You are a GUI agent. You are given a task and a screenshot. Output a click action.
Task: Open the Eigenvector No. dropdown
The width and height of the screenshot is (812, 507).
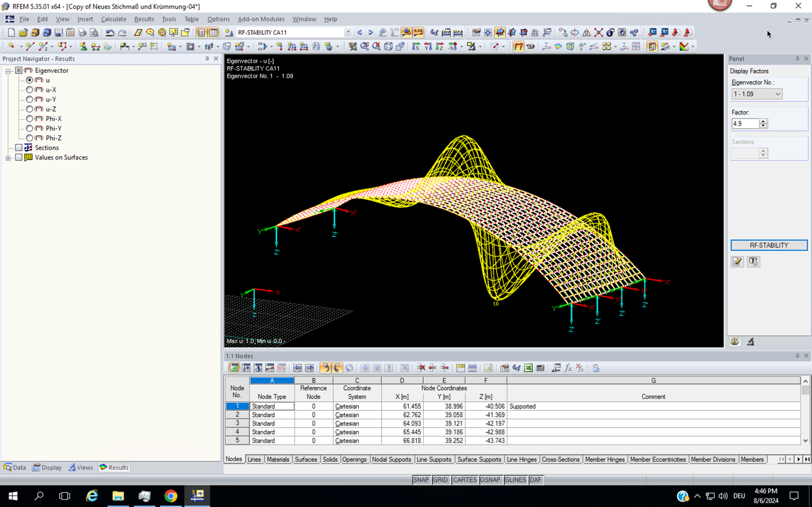point(777,94)
